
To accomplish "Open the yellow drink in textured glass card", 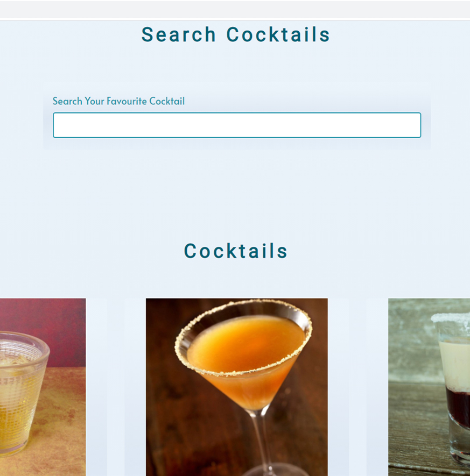I will coord(43,387).
